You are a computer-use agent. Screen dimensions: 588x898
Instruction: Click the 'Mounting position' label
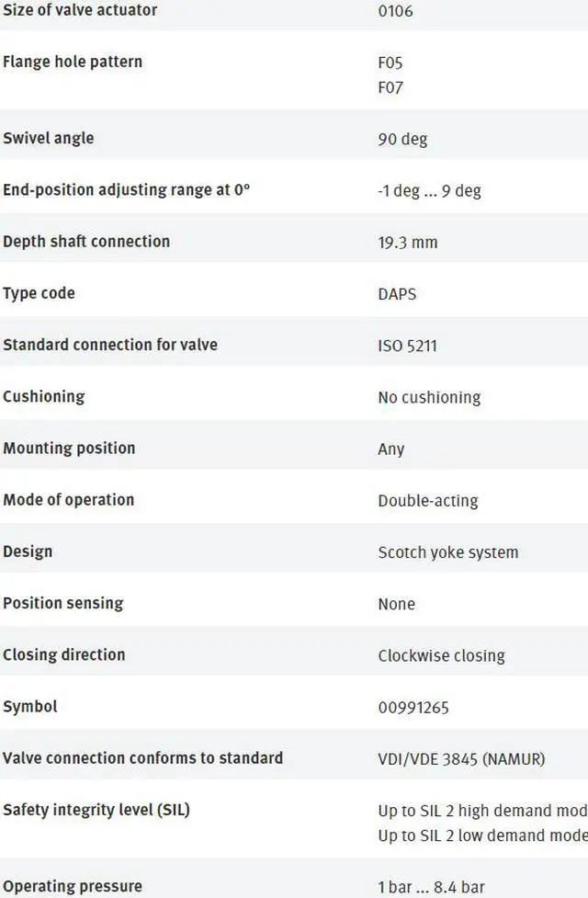pyautogui.click(x=69, y=449)
